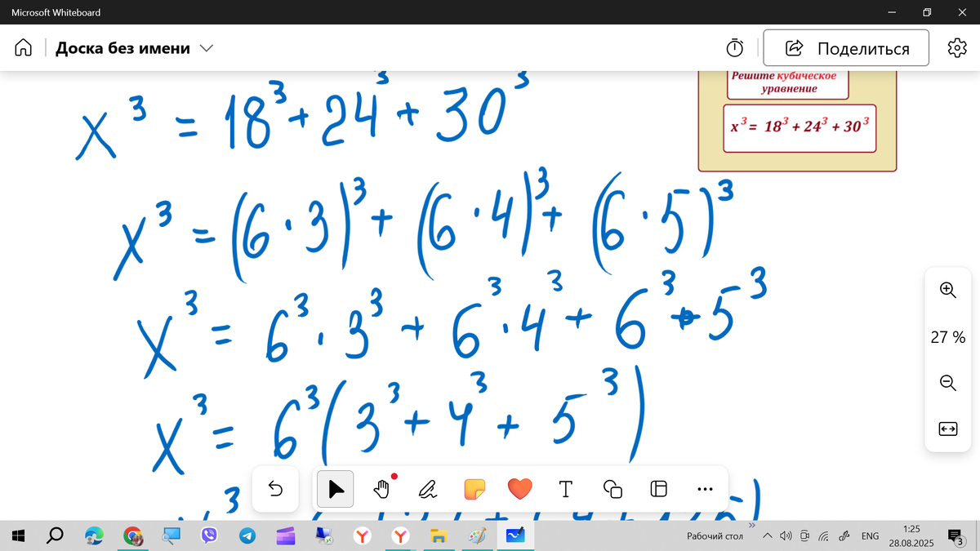This screenshot has height=551, width=980.
Task: Open the notification center
Action: pos(955,535)
